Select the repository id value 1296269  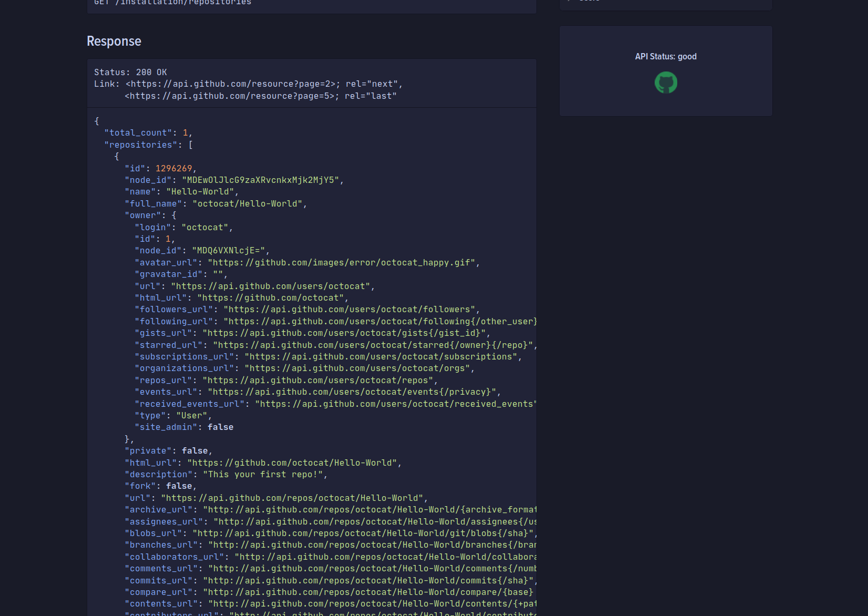[172, 168]
